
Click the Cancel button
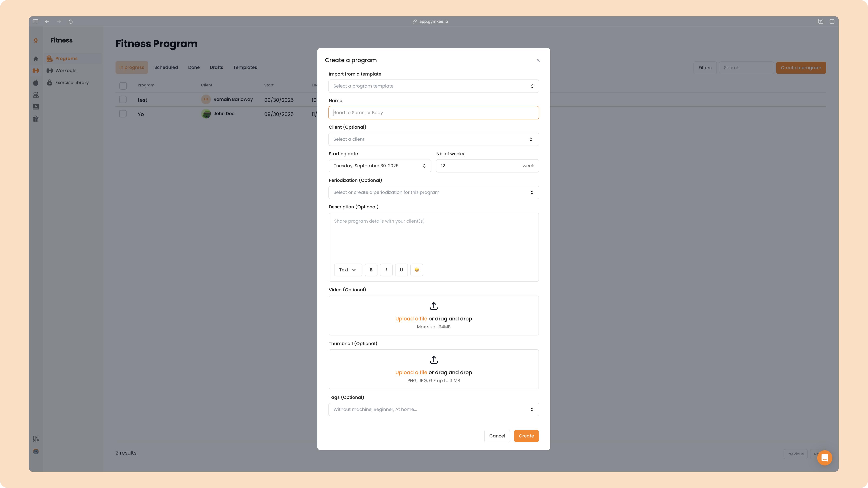pyautogui.click(x=497, y=436)
